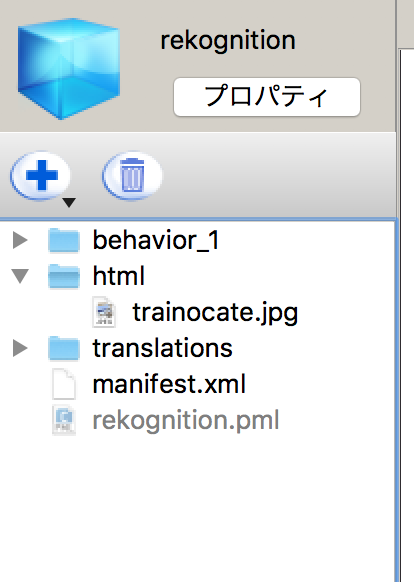The width and height of the screenshot is (414, 582).
Task: Click the html folder icon
Action: [64, 276]
